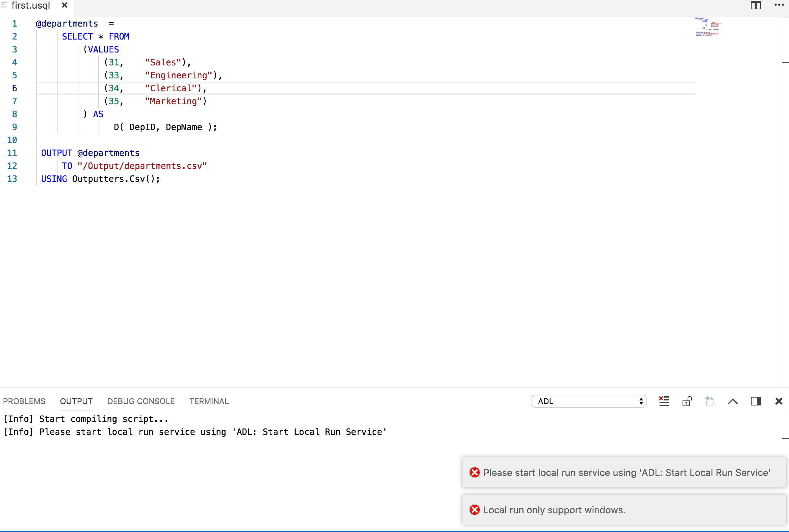Maximize the output panel size
This screenshot has width=789, height=532.
[733, 401]
